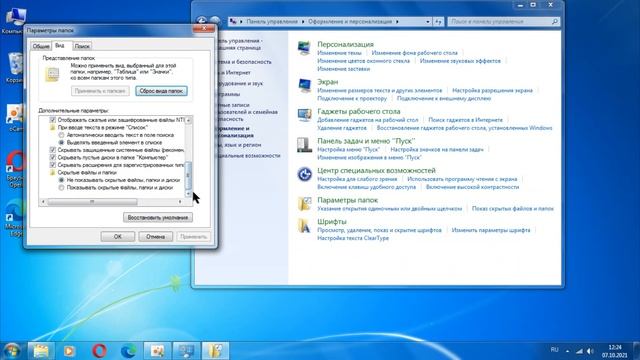Screen dimensions: 640x360
Task: Open Microsoft Edge from the taskbar
Action: click(x=129, y=351)
